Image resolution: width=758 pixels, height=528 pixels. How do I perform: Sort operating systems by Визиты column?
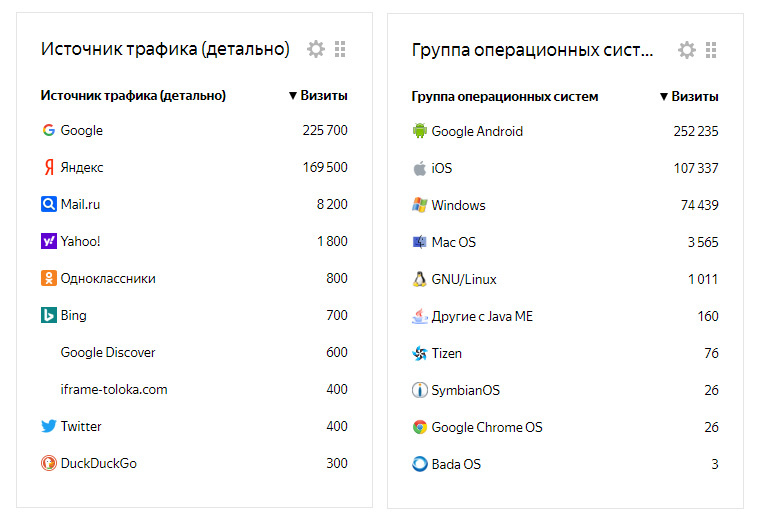click(x=689, y=97)
